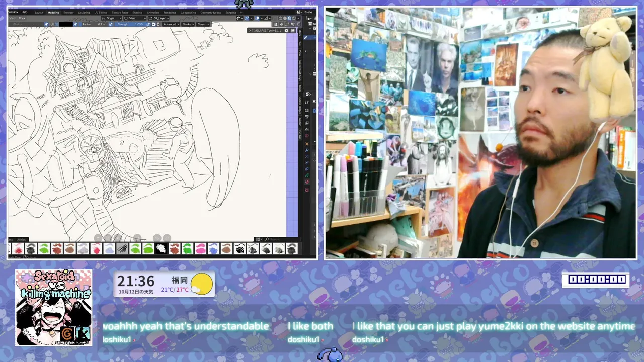Switch to material preview shading
Image resolution: width=644 pixels, height=362 pixels.
coord(289,18)
